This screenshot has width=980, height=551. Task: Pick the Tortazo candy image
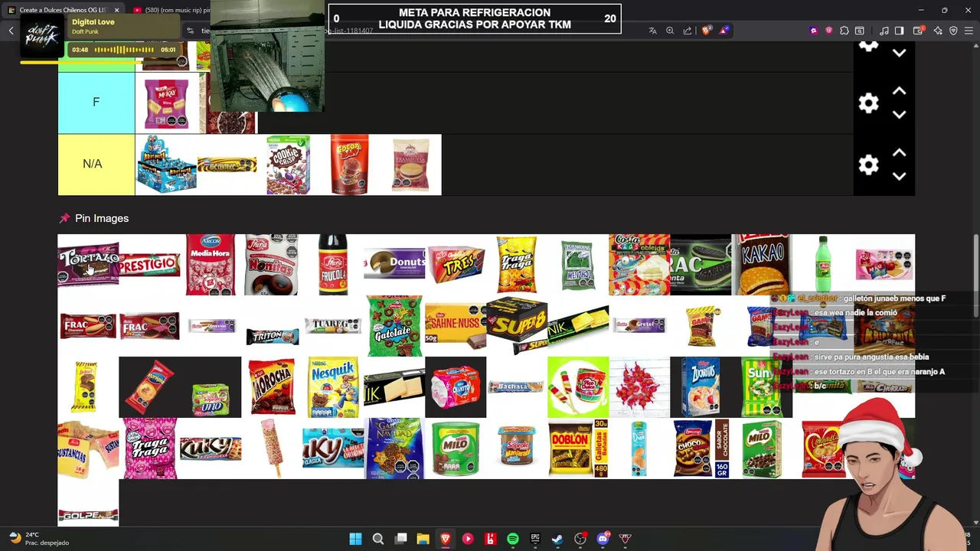tap(88, 265)
